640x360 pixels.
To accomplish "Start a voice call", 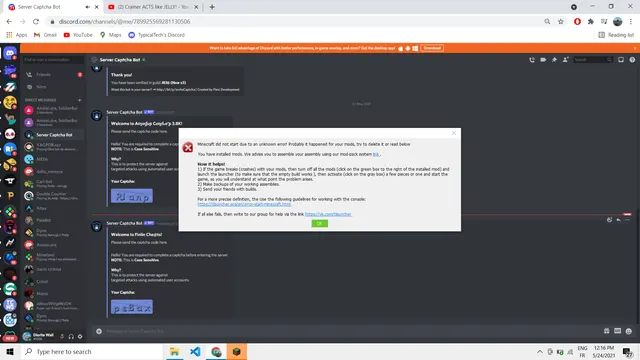I will pos(531,60).
